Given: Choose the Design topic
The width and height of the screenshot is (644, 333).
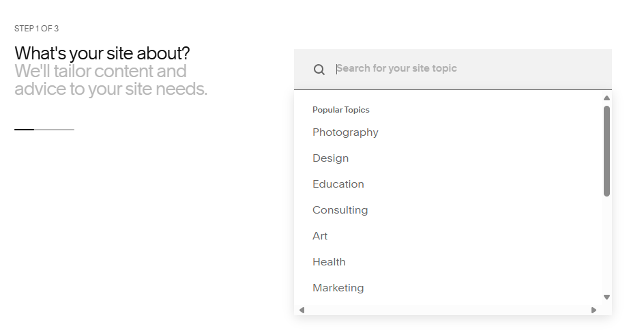Looking at the screenshot, I should pyautogui.click(x=331, y=158).
